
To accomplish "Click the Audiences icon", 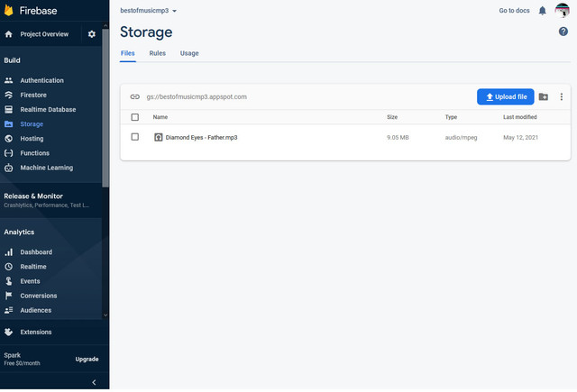I will tap(9, 310).
